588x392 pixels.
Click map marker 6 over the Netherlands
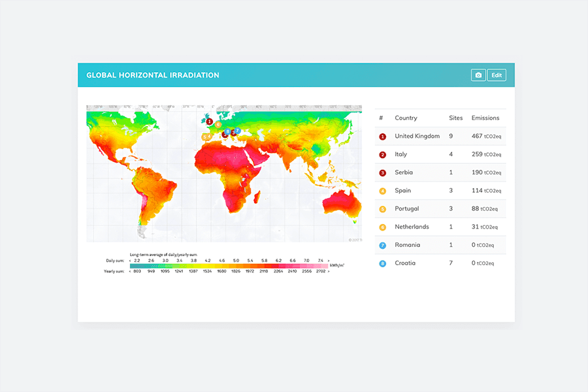pyautogui.click(x=218, y=124)
